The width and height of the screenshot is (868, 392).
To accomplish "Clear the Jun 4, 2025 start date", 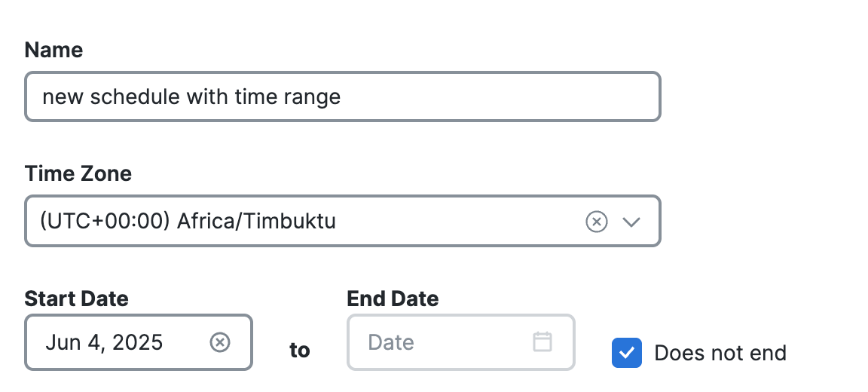I will click(x=220, y=342).
